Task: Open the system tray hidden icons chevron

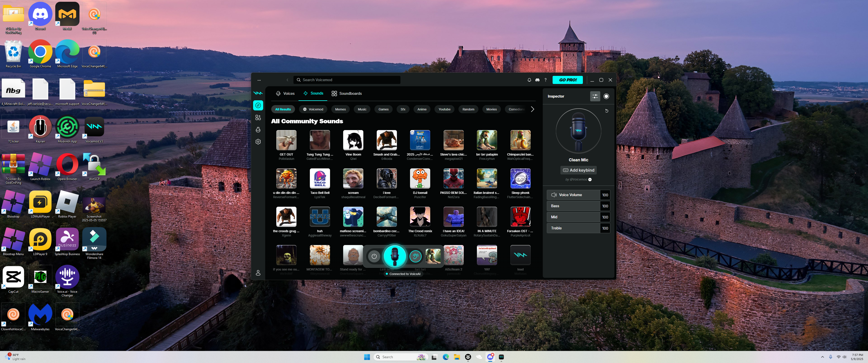Action: point(822,357)
